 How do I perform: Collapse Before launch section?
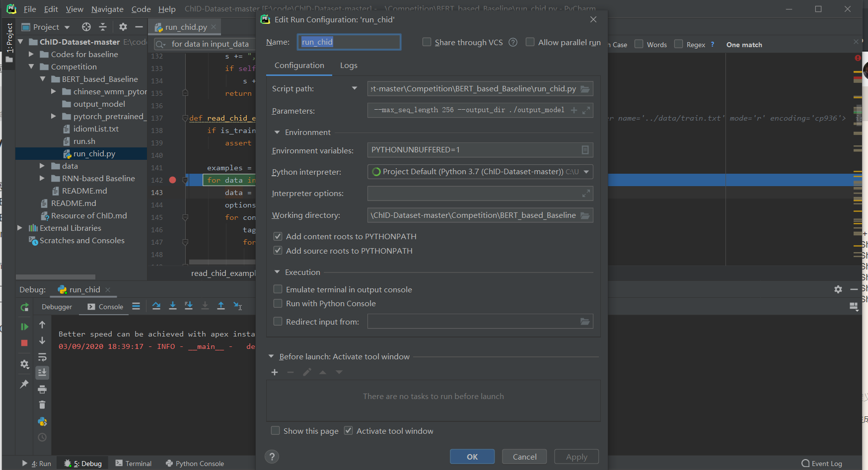271,356
